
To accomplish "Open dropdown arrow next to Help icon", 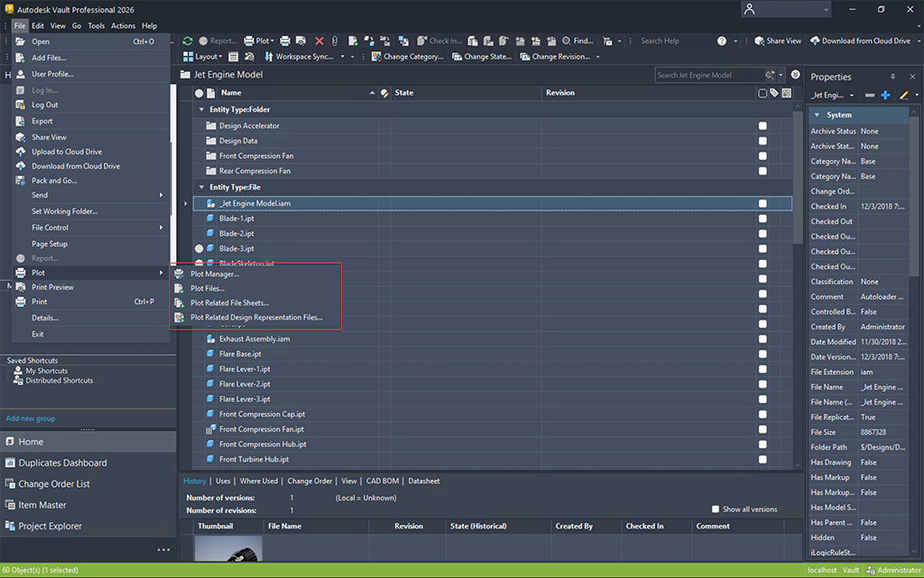I will (735, 41).
